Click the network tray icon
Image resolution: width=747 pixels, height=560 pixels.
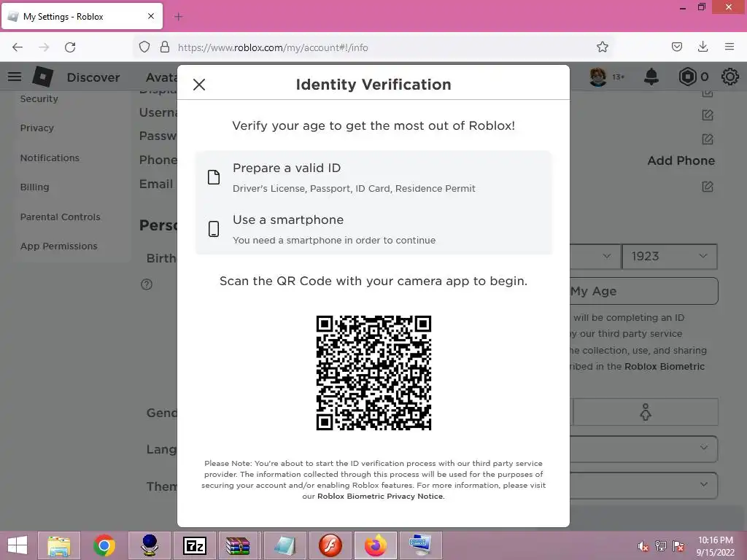[661, 546]
